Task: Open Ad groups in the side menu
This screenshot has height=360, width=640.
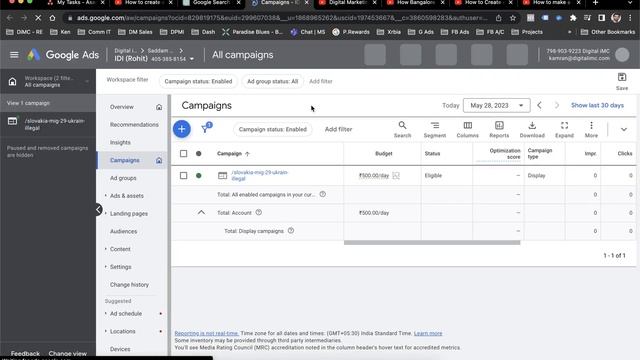Action: pyautogui.click(x=123, y=178)
